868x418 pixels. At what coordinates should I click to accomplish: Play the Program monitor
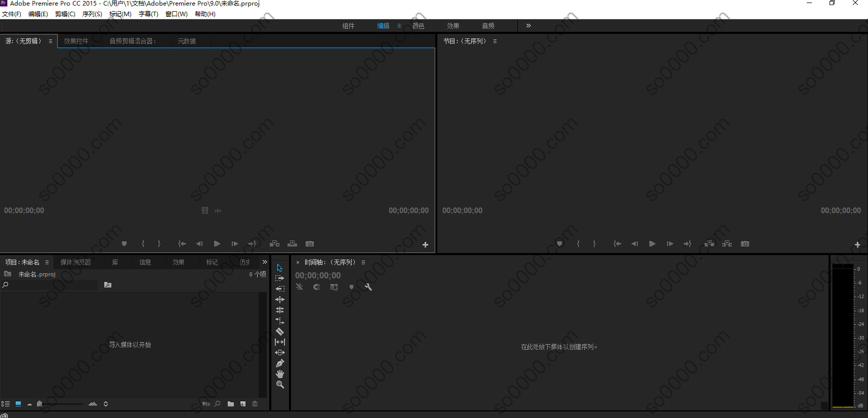652,244
